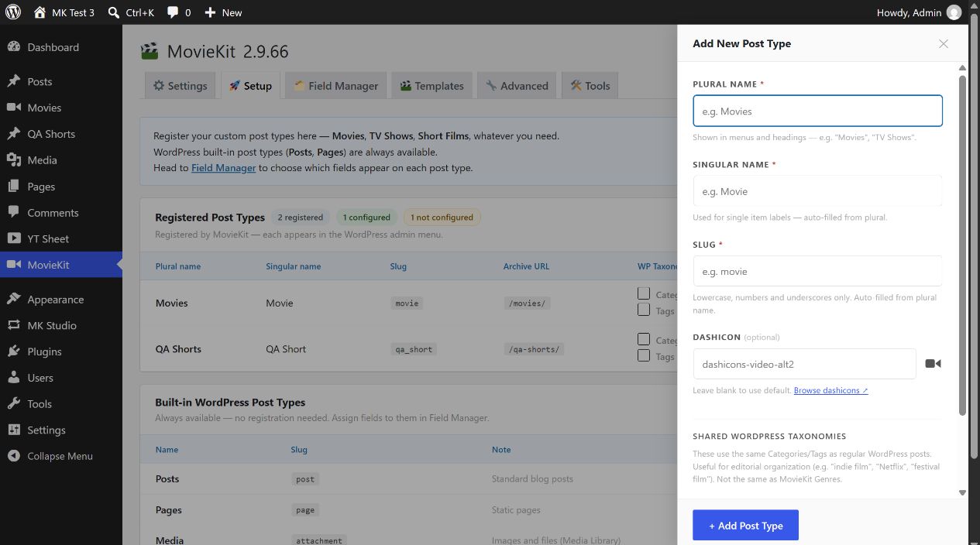
Task: Toggle Categories checkbox for Movies row
Action: pos(644,293)
